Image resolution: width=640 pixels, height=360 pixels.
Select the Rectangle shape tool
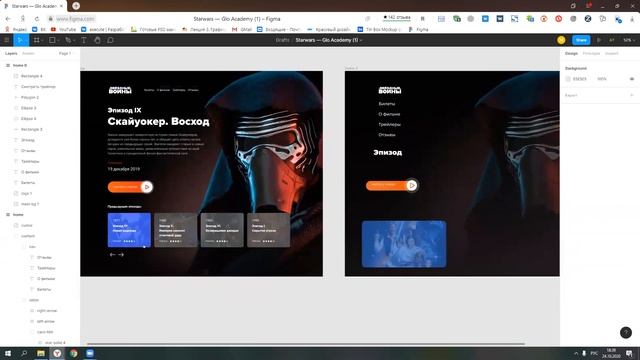click(x=52, y=40)
